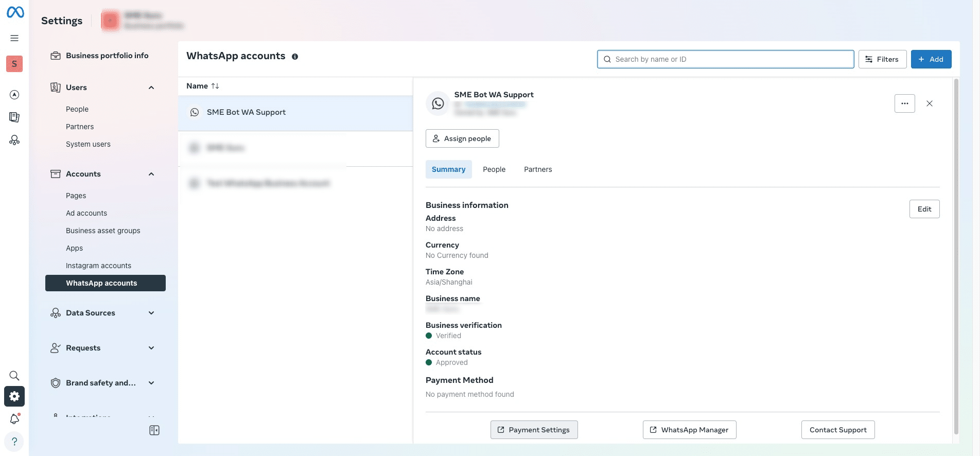Open the notifications bell icon
This screenshot has width=980, height=456.
point(14,419)
